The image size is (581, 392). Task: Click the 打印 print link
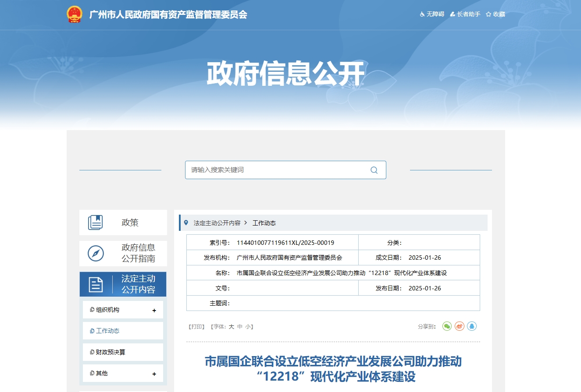pyautogui.click(x=196, y=327)
